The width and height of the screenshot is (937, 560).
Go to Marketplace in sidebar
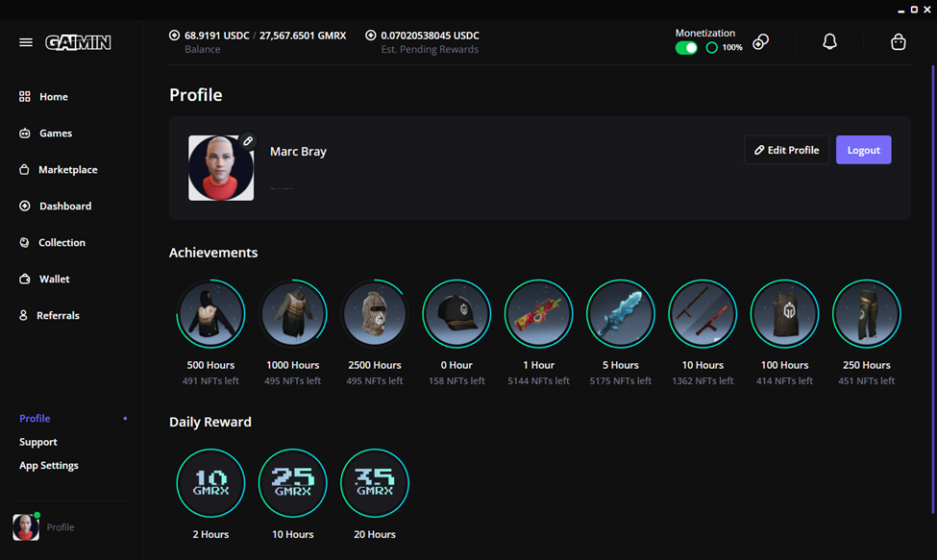pyautogui.click(x=67, y=170)
